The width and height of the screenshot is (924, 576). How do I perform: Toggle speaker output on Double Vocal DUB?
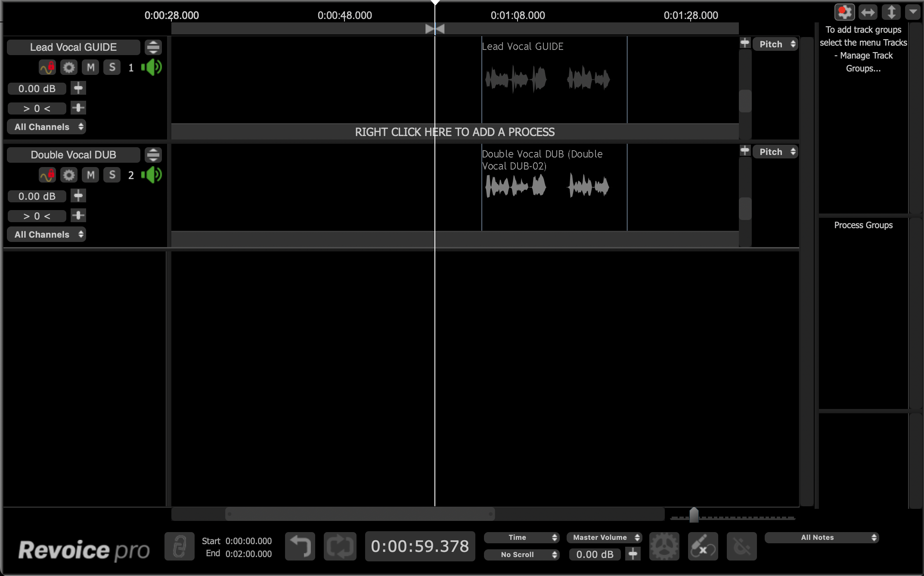click(x=152, y=175)
